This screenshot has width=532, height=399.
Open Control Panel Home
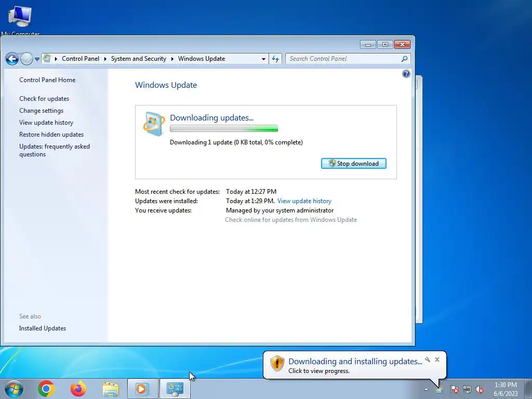click(47, 79)
